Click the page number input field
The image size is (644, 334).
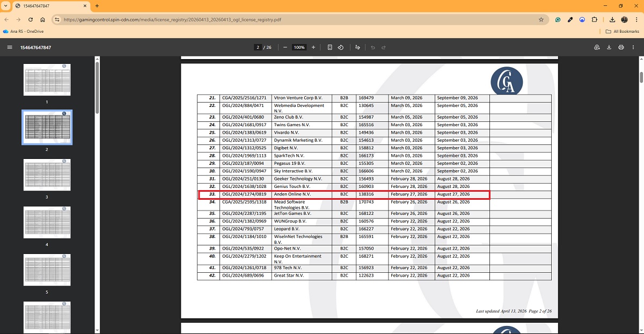coord(258,47)
